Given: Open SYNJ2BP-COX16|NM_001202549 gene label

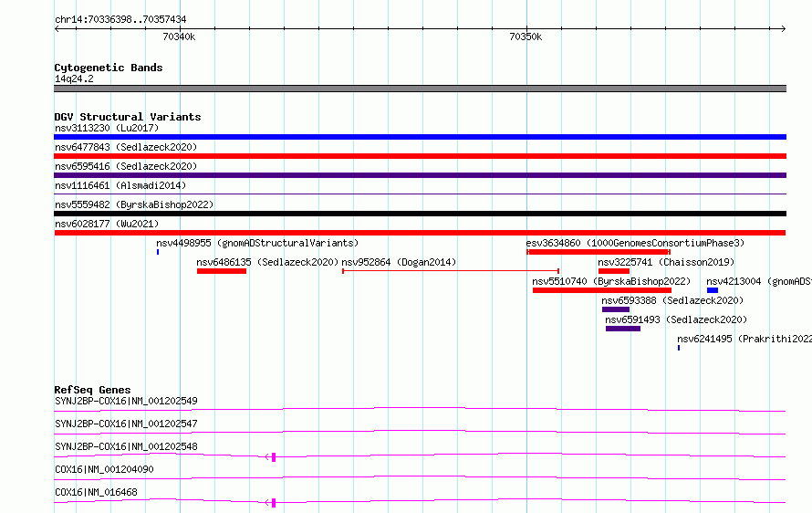Looking at the screenshot, I should (x=126, y=401).
